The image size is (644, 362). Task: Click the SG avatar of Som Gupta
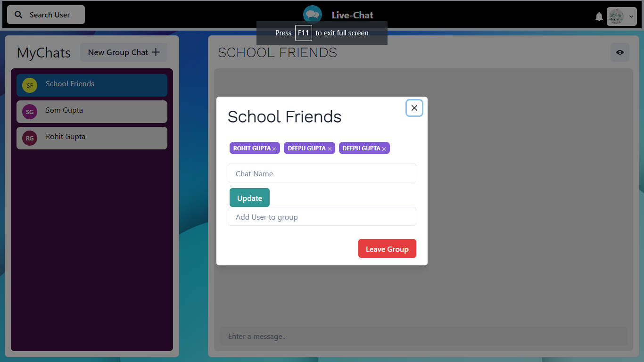tap(30, 112)
